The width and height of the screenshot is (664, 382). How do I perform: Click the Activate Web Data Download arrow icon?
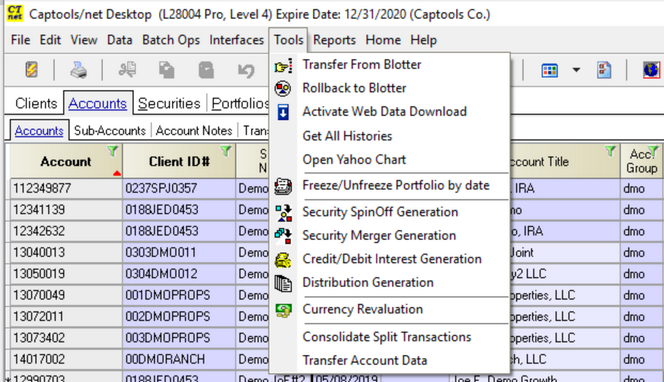[x=283, y=112]
